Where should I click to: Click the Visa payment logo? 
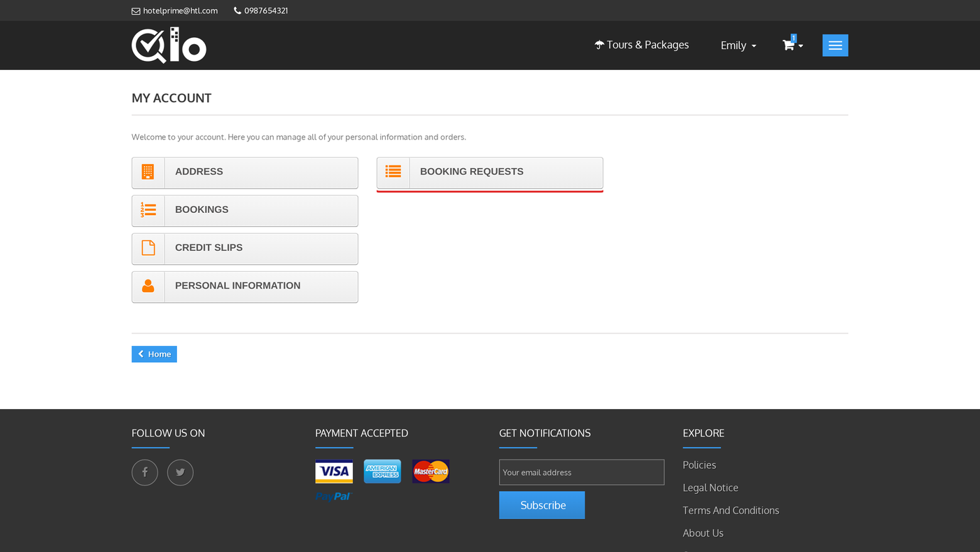click(334, 471)
